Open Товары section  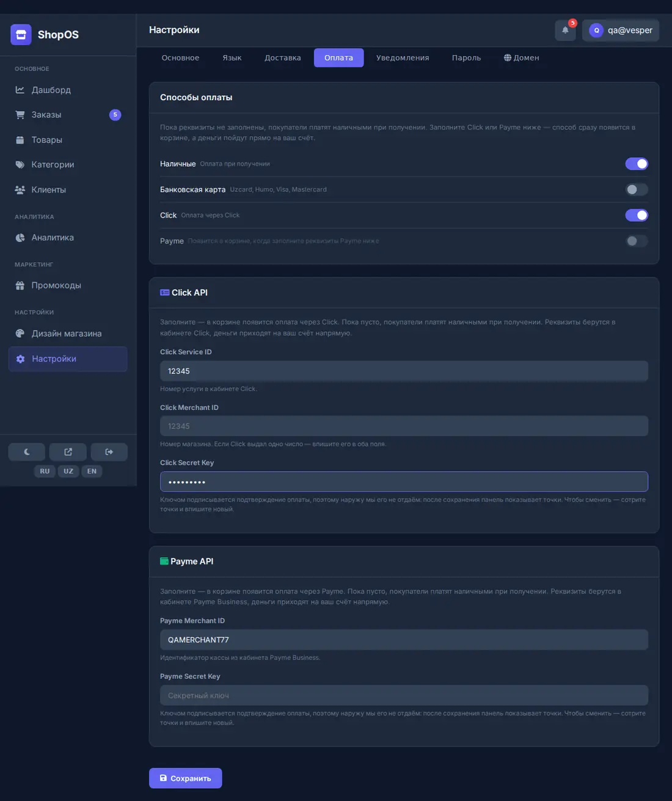[68, 140]
